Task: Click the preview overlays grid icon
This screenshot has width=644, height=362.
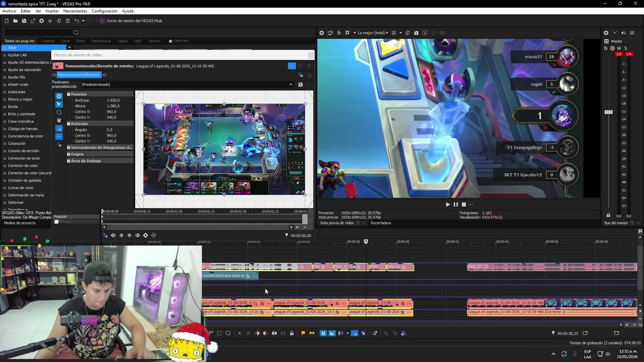Action: pos(393,33)
